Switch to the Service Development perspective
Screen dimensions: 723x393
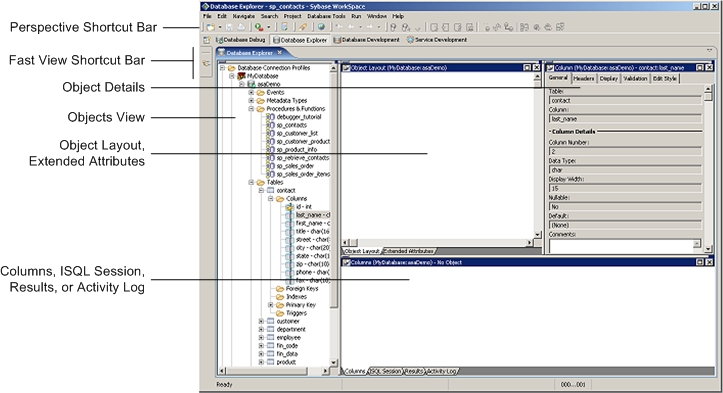(x=437, y=40)
